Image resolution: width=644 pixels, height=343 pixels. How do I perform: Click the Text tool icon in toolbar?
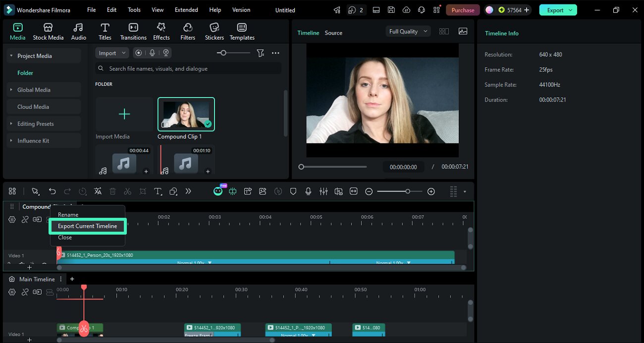158,191
